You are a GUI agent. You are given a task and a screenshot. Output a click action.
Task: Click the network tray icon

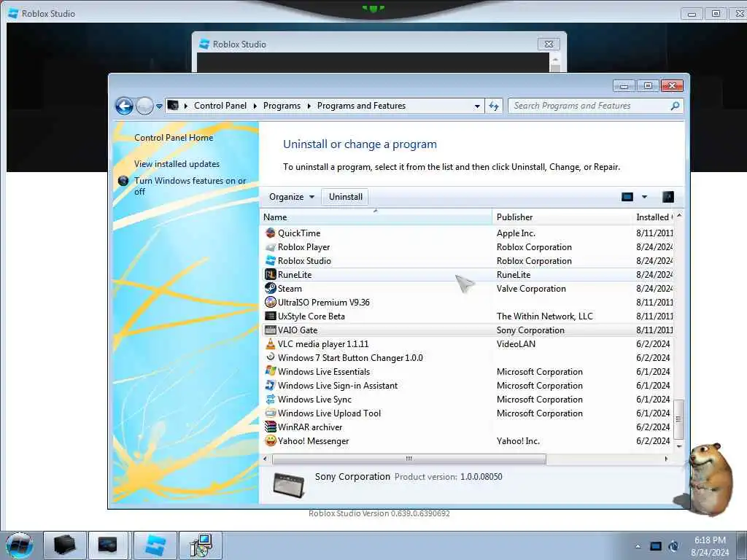[x=656, y=546]
